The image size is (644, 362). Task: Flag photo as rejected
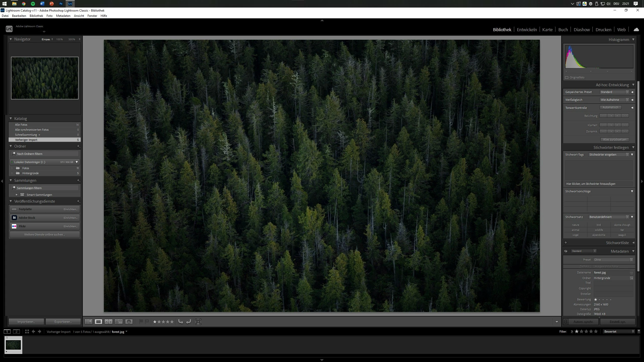147,321
